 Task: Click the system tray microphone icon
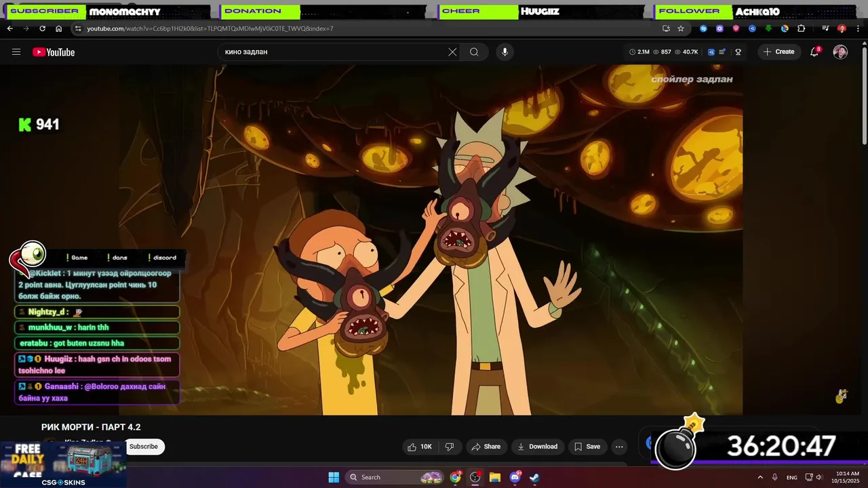pyautogui.click(x=775, y=477)
